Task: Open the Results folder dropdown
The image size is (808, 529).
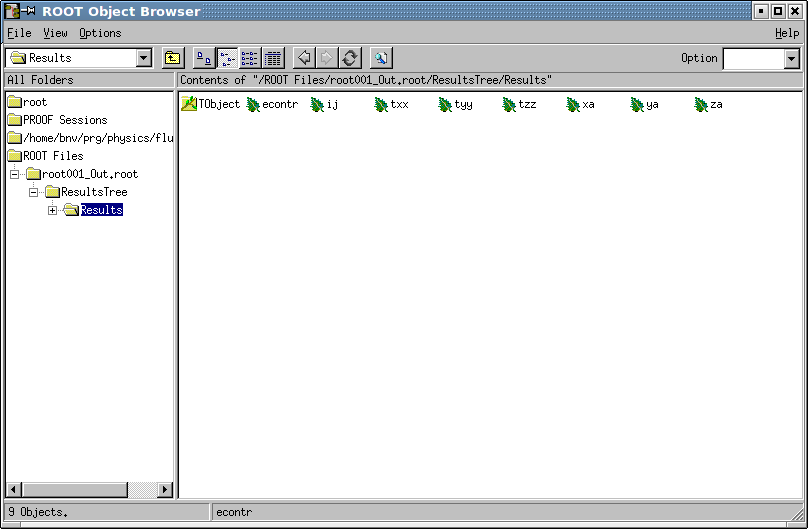Action: tap(144, 58)
